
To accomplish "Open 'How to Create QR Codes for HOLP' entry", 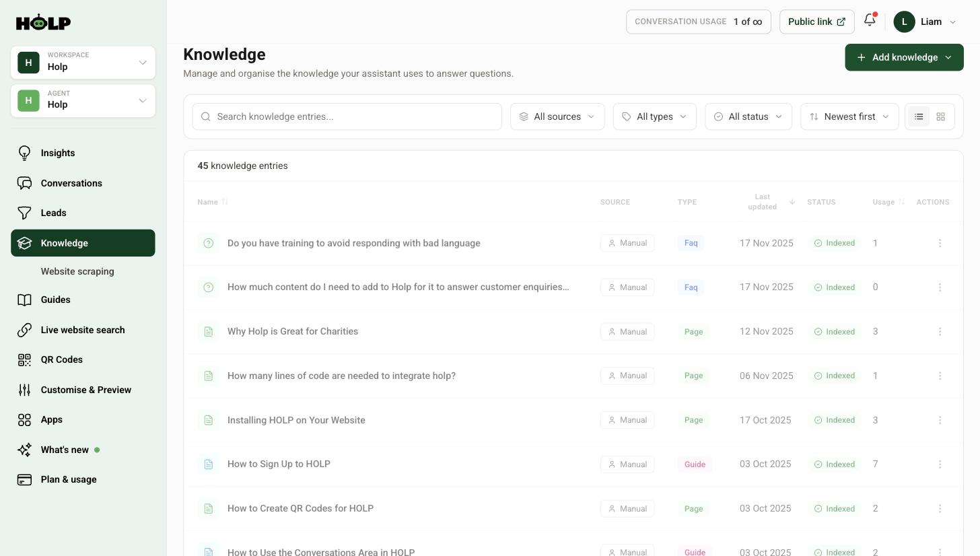I will pos(300,508).
